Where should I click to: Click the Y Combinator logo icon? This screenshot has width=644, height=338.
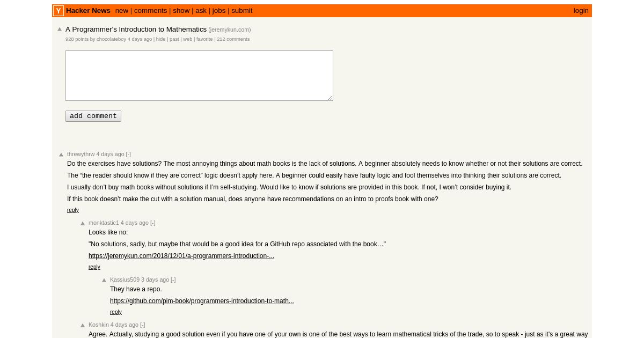click(x=58, y=11)
